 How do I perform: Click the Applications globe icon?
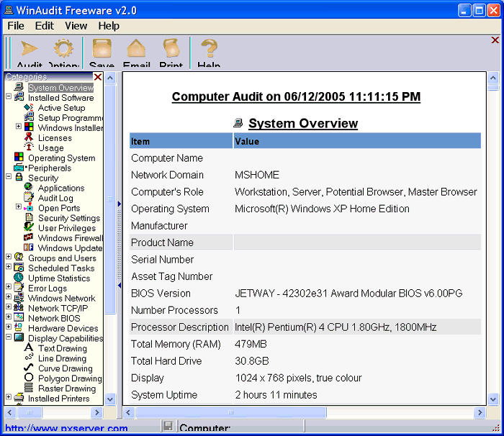click(x=29, y=187)
